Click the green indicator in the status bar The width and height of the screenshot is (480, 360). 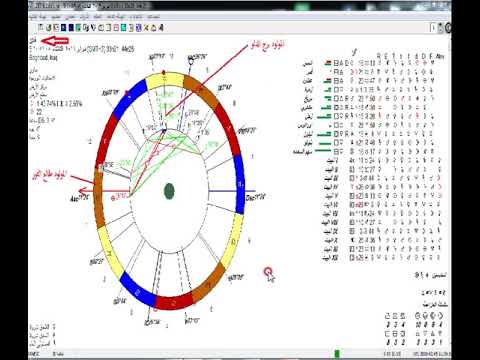pos(337,353)
